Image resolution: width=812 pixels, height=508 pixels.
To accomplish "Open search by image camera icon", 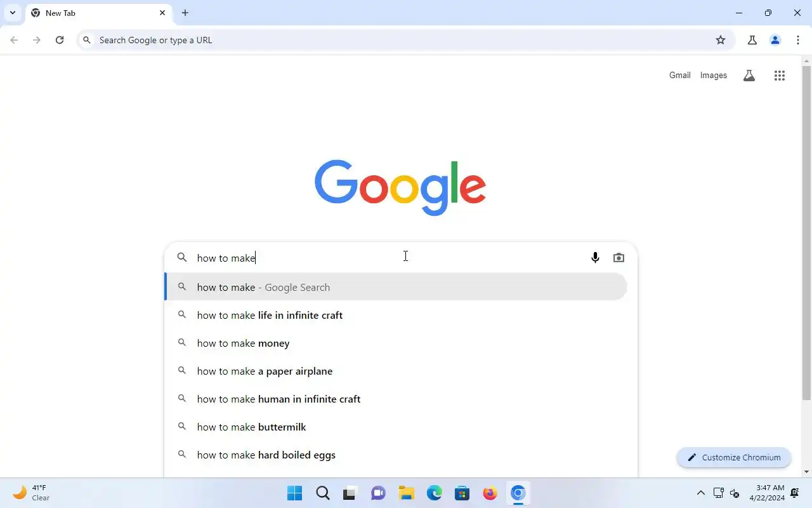I will click(619, 258).
